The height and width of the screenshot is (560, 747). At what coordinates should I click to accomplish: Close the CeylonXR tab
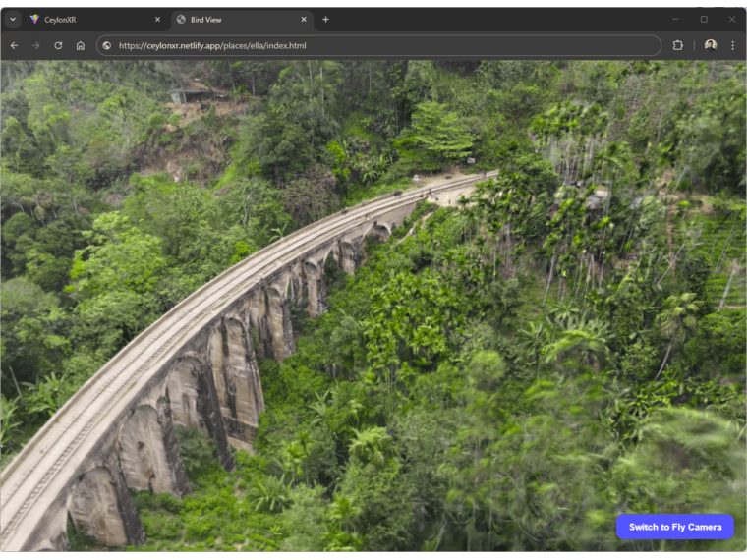[157, 19]
